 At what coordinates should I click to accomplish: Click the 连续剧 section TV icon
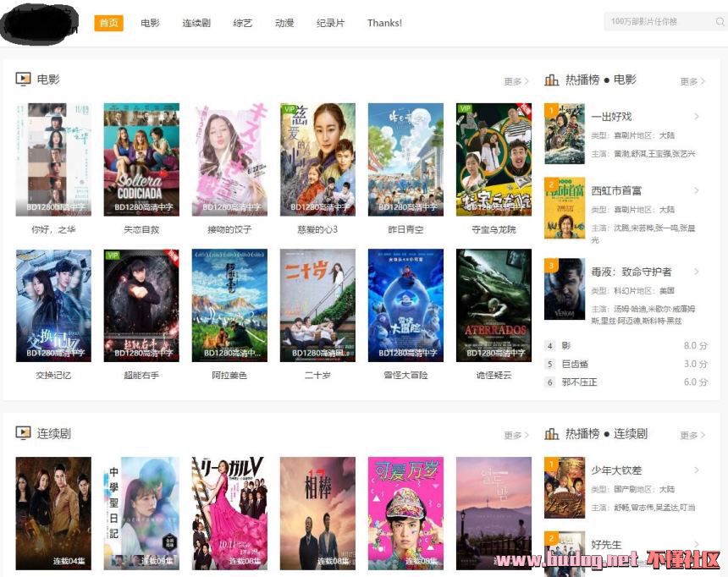(24, 433)
